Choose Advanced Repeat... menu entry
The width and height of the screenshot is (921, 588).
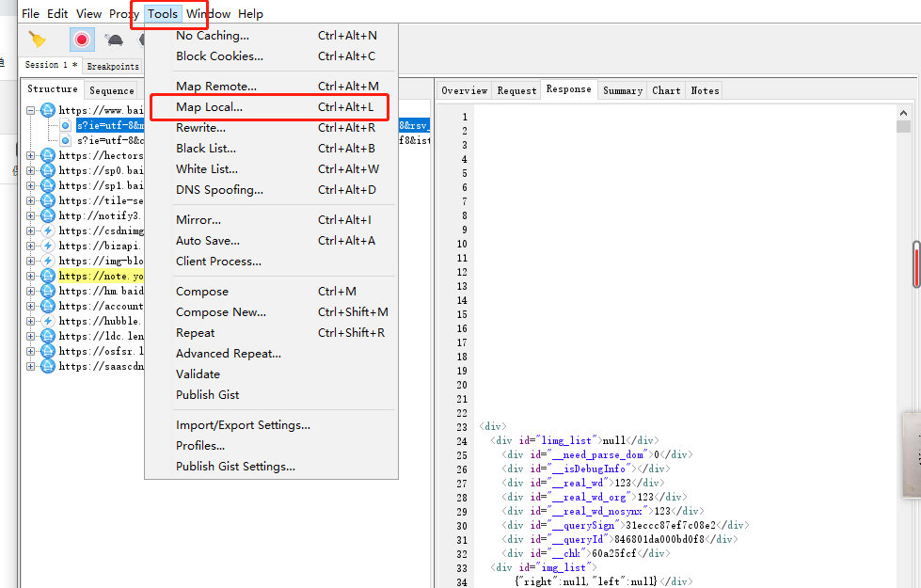[x=271, y=354]
